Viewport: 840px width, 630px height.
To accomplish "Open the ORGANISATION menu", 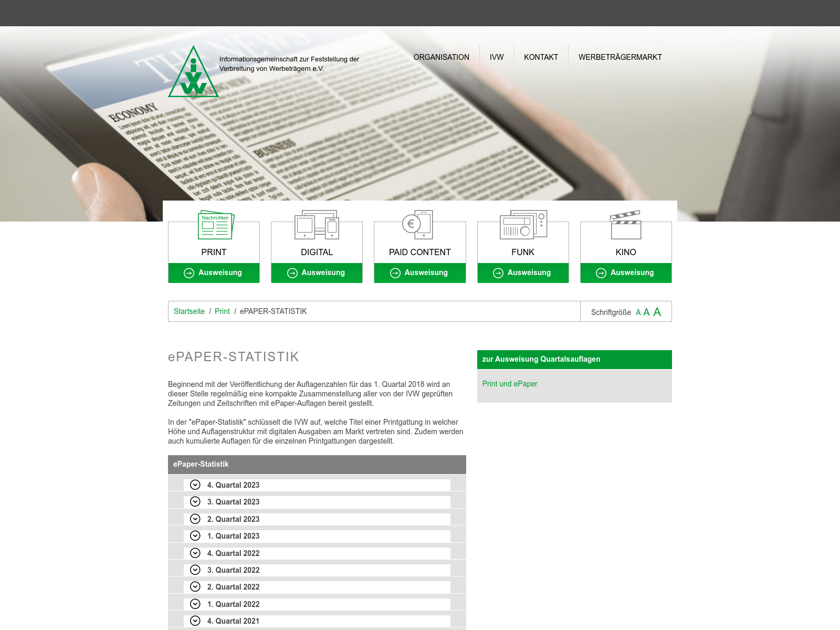I will point(441,57).
